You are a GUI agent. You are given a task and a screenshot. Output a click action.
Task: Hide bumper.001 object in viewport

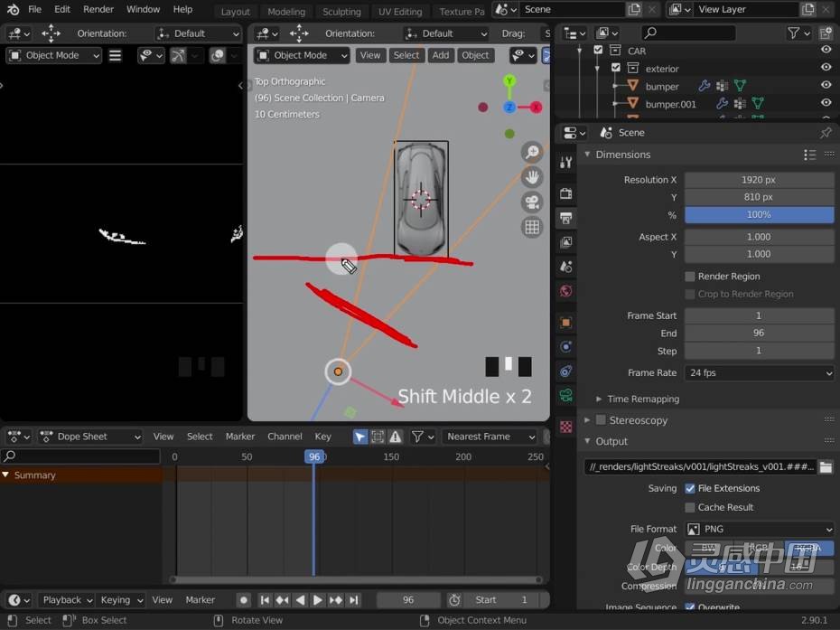click(826, 103)
